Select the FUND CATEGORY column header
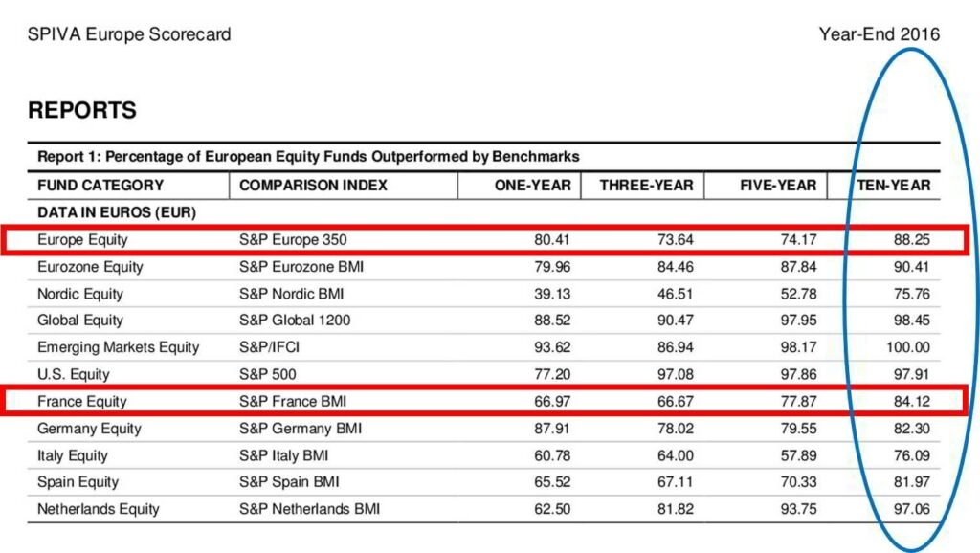Image resolution: width=980 pixels, height=553 pixels. 100,186
